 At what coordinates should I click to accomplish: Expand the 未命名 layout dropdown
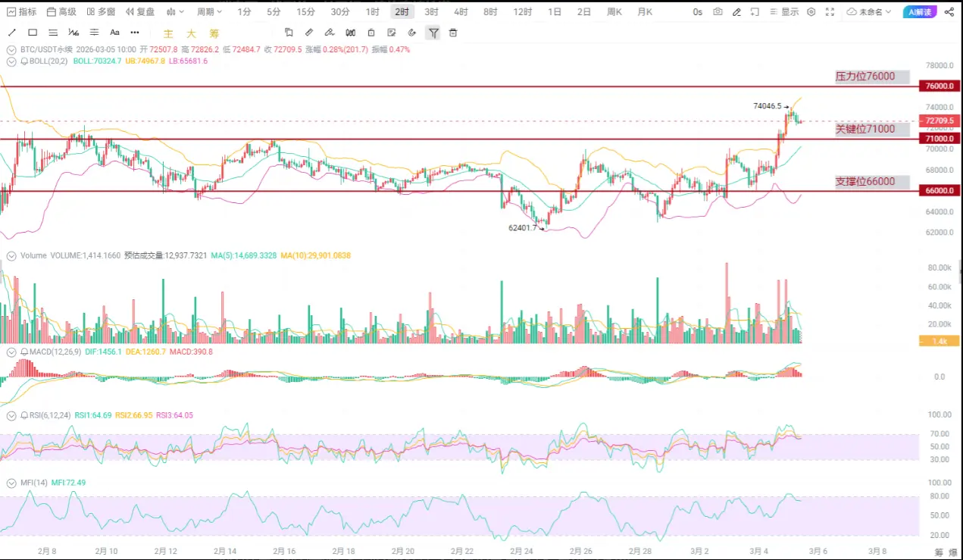click(x=870, y=12)
